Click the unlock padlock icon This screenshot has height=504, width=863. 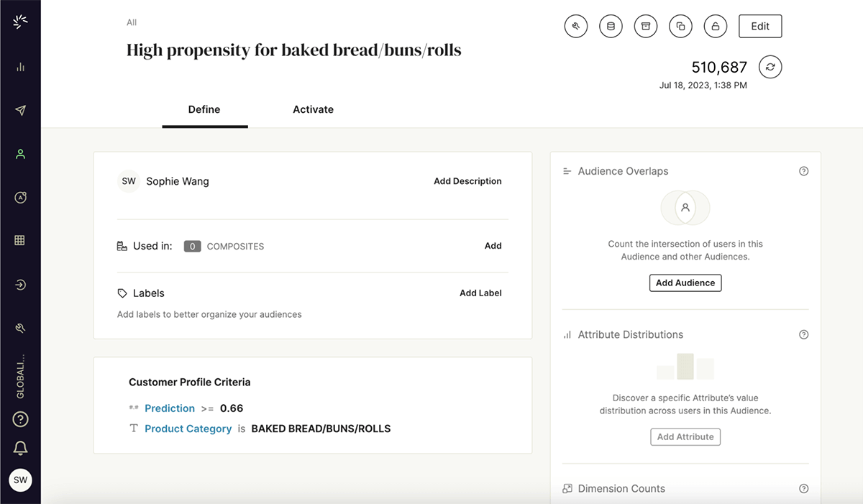715,27
